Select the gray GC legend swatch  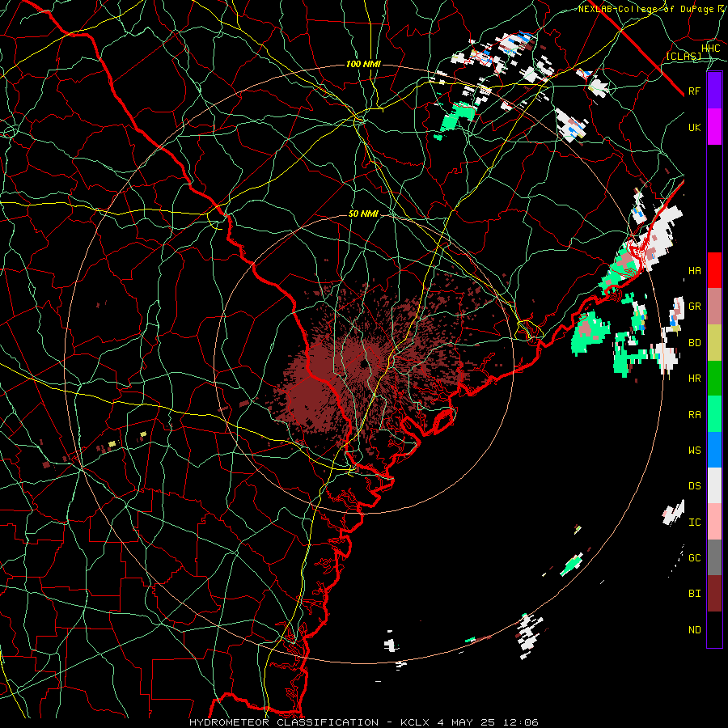point(714,557)
